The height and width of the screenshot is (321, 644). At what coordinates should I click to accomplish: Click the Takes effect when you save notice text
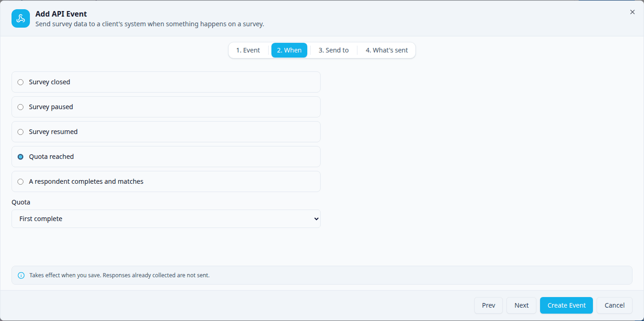coord(120,275)
